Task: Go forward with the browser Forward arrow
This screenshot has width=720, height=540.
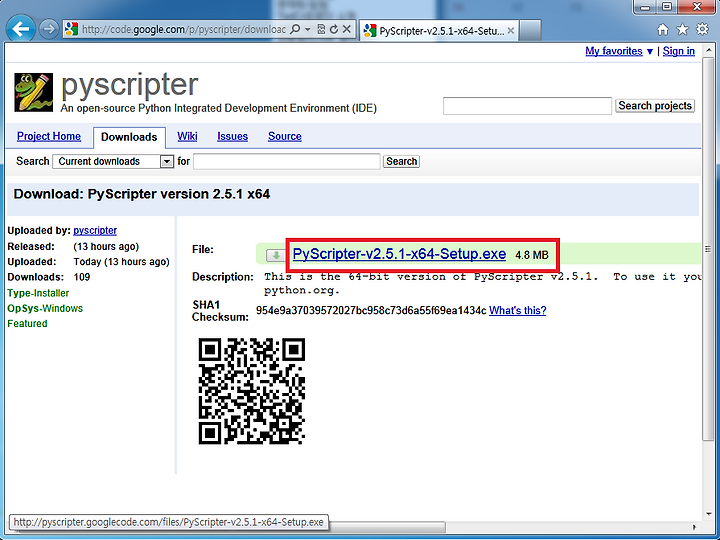Action: tap(48, 29)
